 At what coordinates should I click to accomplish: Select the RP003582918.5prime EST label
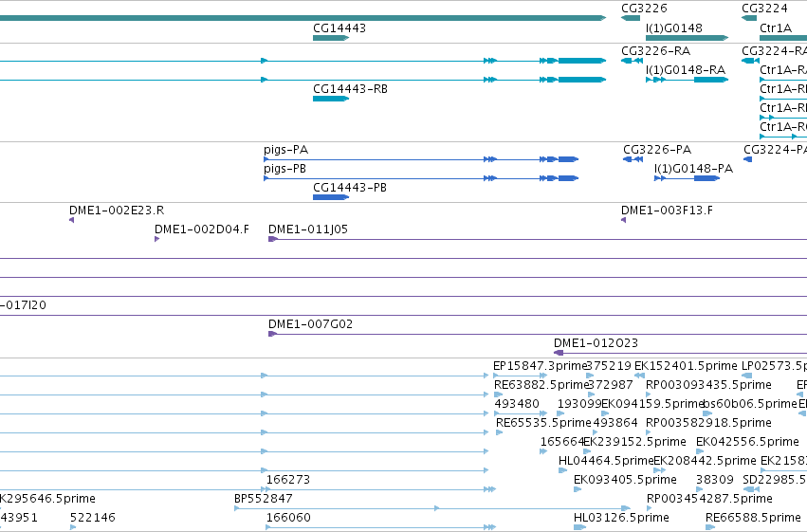click(x=708, y=423)
